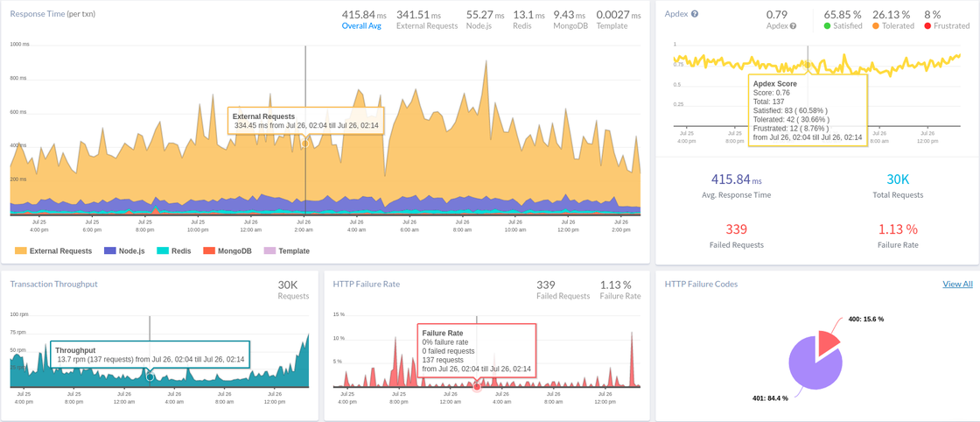Click the Throughput chart data point marker
Viewport: 980px width, 422px height.
[x=150, y=376]
